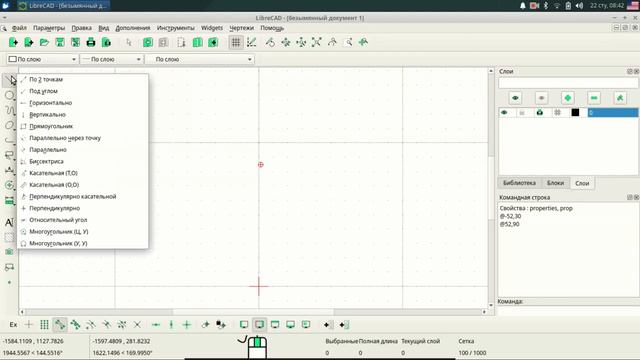Click the Window zoom magnifier icon
640x360 pixels.
pyautogui.click(x=348, y=42)
